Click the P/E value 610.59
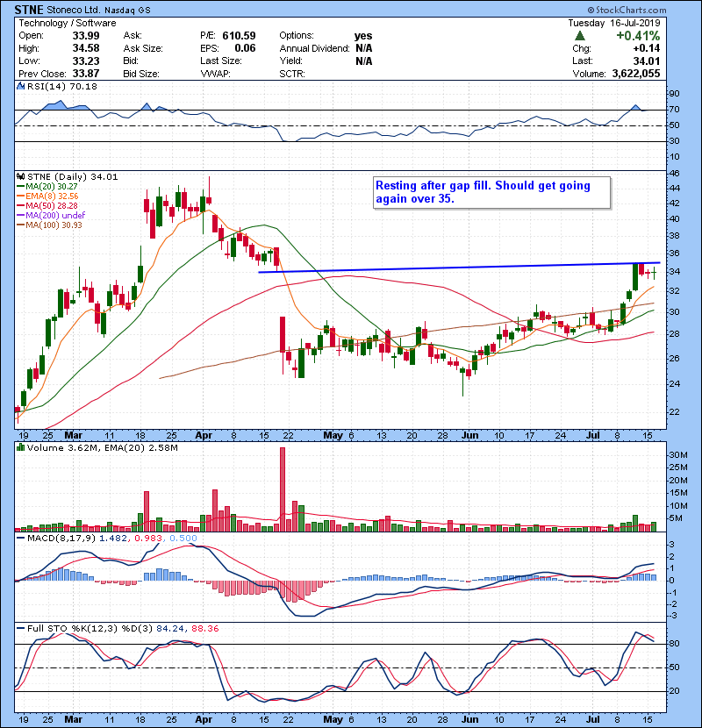The height and width of the screenshot is (728, 702). (x=239, y=36)
